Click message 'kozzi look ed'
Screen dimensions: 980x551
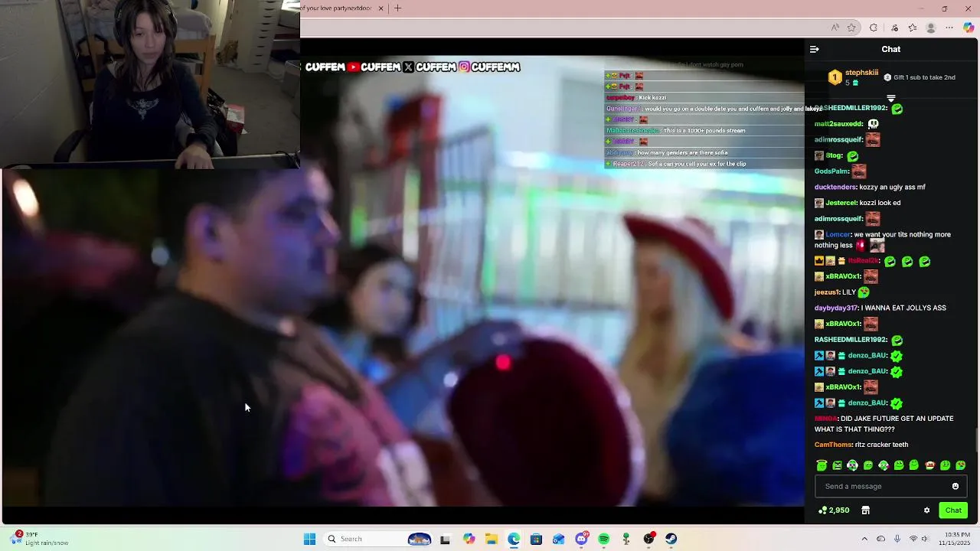tap(880, 203)
